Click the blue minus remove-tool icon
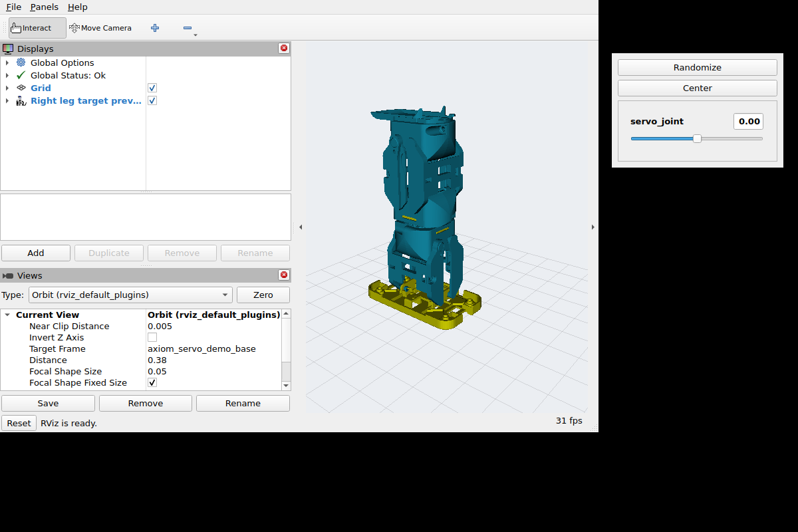Screen dimensions: 798x532 tap(188, 28)
